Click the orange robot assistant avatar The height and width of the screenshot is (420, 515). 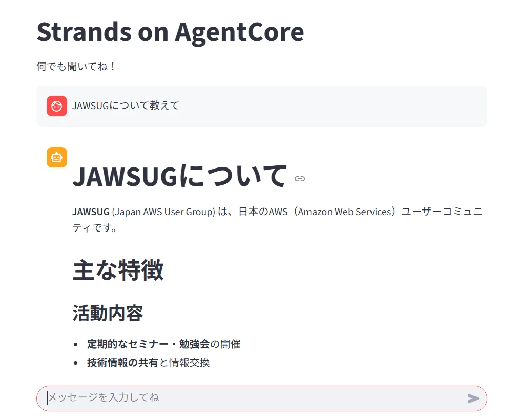57,157
